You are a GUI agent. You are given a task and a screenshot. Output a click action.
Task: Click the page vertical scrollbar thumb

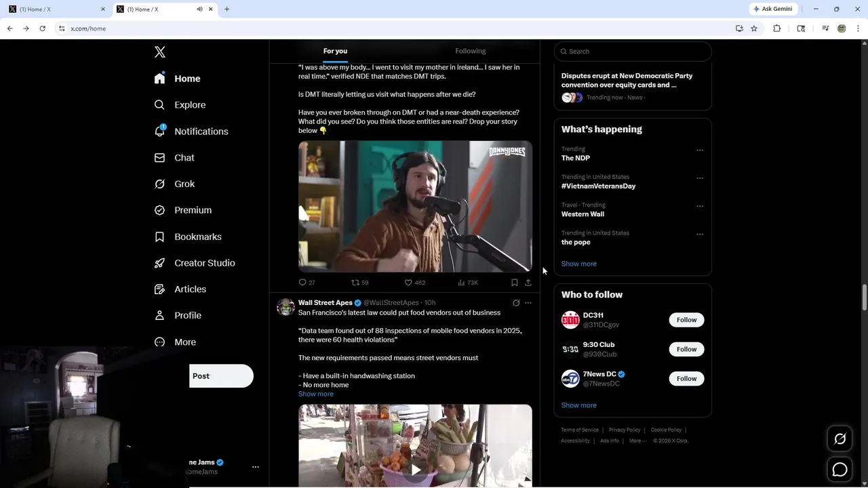tap(865, 296)
